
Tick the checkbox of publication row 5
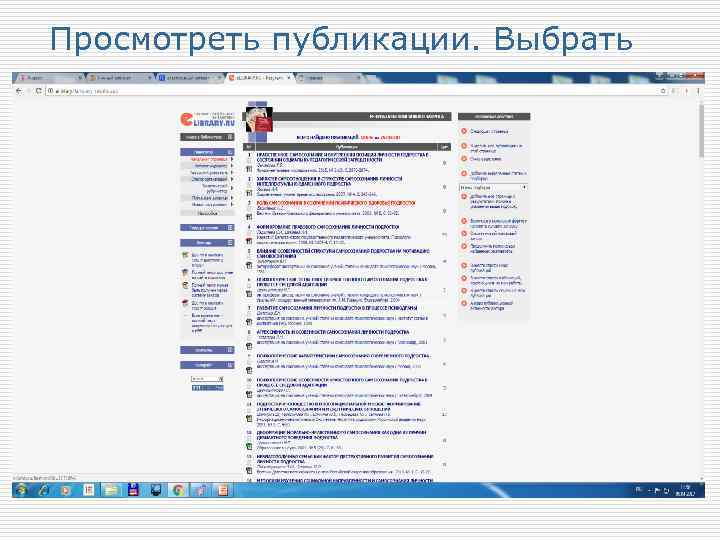tap(249, 258)
